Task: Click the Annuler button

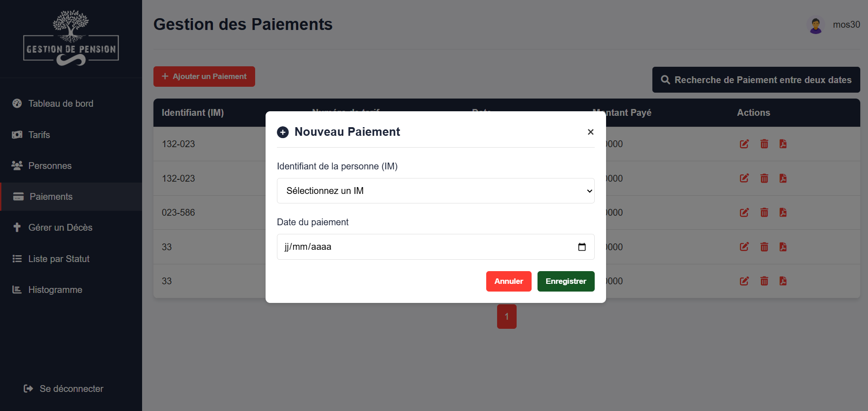Action: [508, 281]
